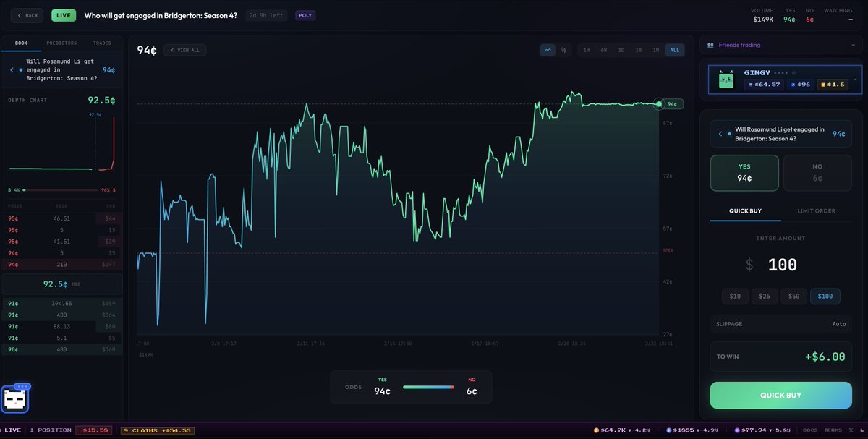Toggle the balance visibility eye icon

(x=793, y=73)
